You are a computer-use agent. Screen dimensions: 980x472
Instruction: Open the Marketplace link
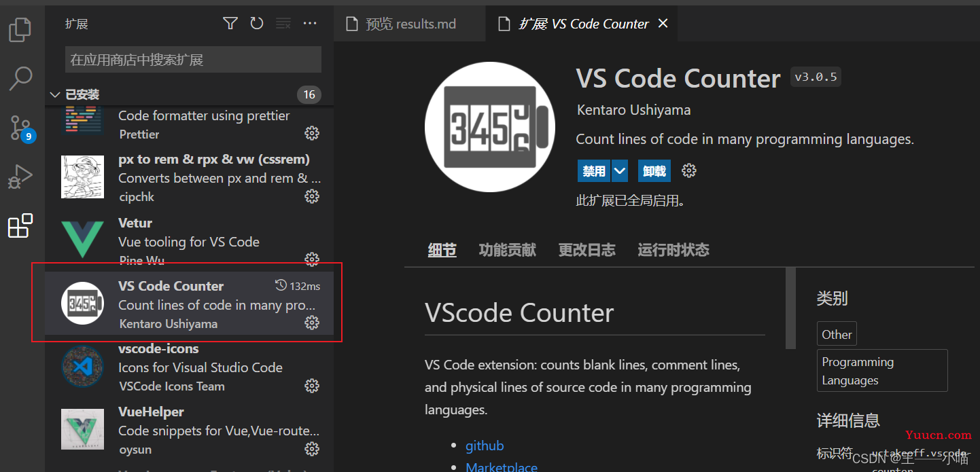coord(502,467)
